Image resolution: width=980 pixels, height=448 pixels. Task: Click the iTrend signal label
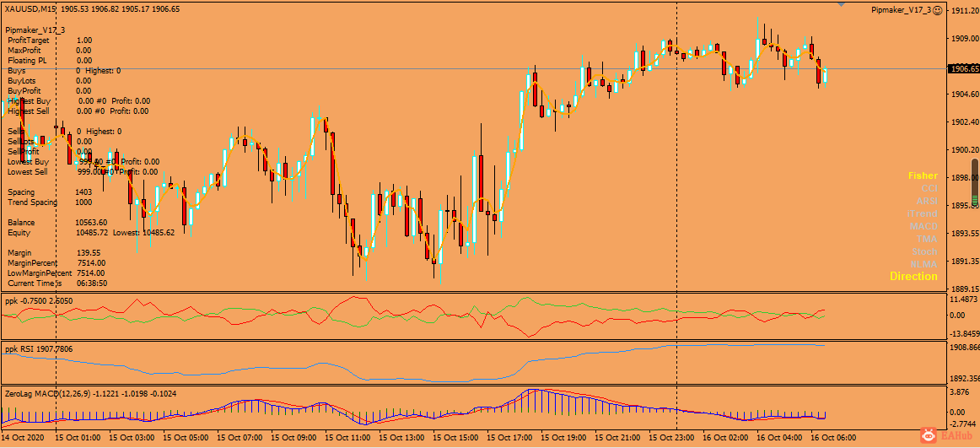click(922, 213)
